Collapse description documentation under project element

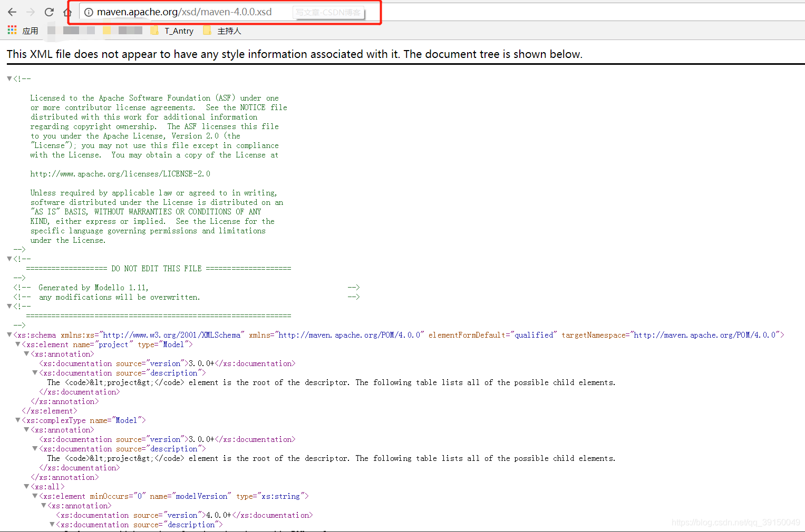[35, 372]
